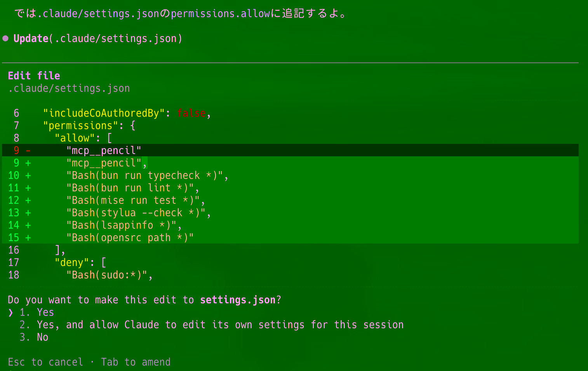Click the added "Bash(bun run typecheck *)" line
588x371 pixels.
290,175
